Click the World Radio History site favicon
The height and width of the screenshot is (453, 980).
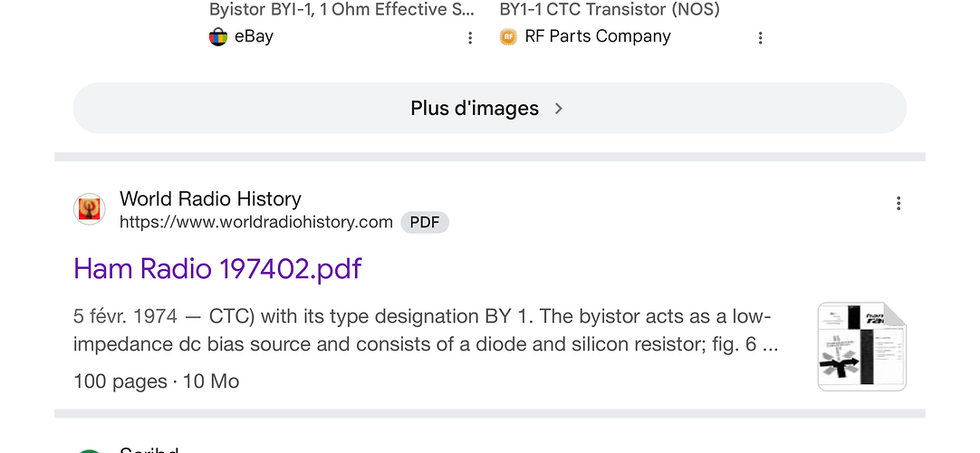click(89, 209)
